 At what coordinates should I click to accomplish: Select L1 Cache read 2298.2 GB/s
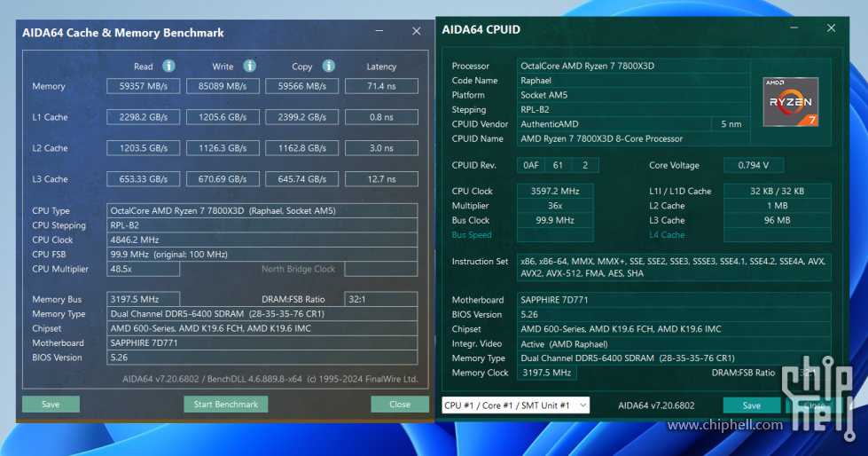coord(143,117)
